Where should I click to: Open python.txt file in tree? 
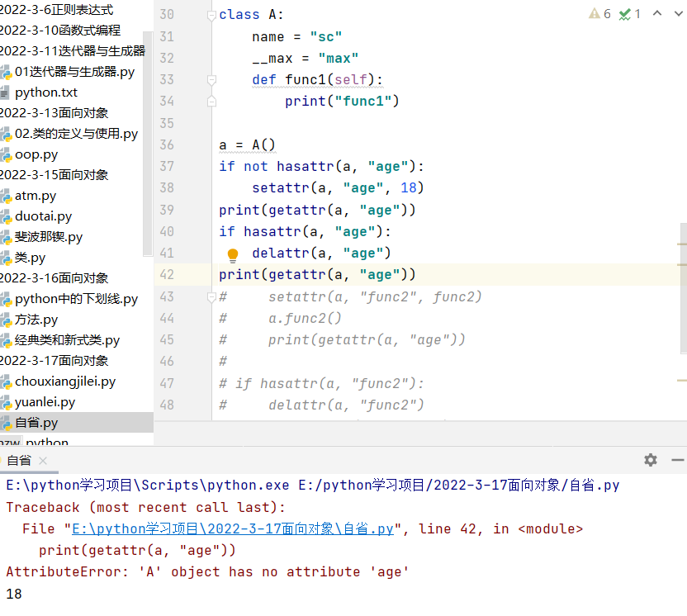(46, 92)
